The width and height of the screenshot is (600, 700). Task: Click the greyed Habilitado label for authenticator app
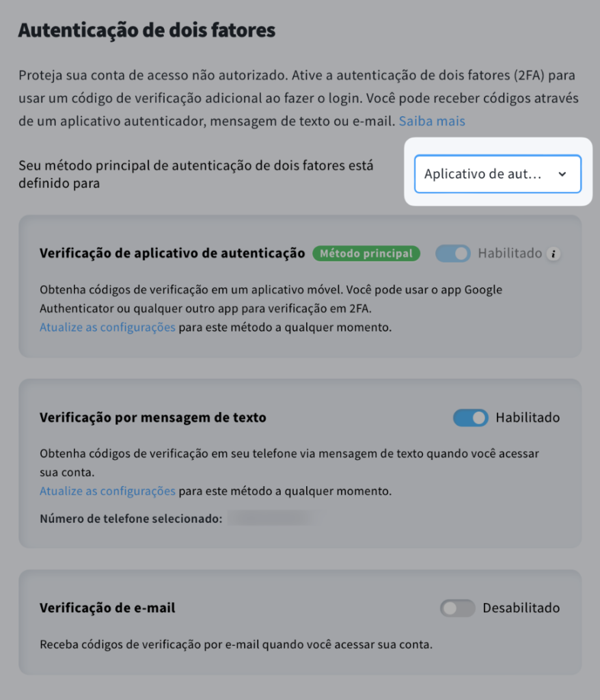tap(510, 254)
